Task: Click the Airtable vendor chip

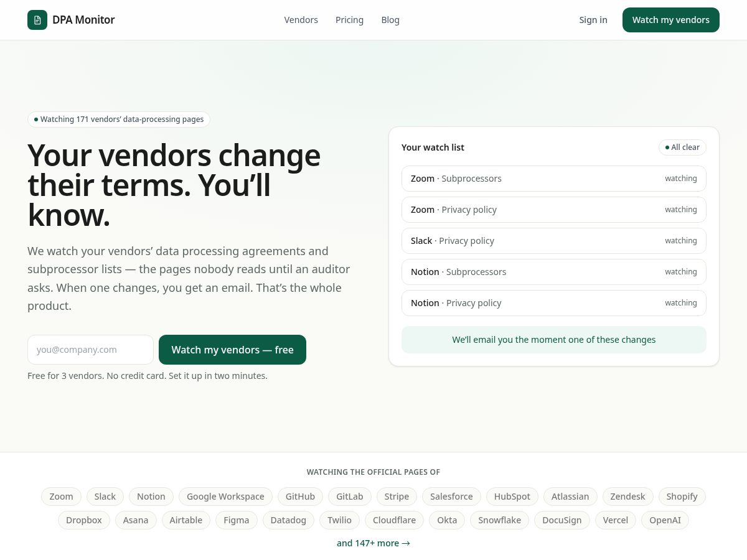Action: point(186,520)
